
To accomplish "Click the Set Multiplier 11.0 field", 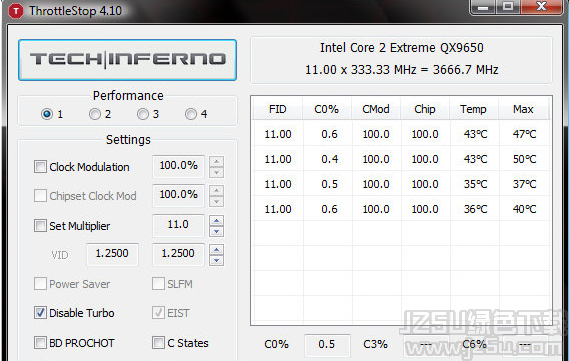I will pyautogui.click(x=178, y=225).
